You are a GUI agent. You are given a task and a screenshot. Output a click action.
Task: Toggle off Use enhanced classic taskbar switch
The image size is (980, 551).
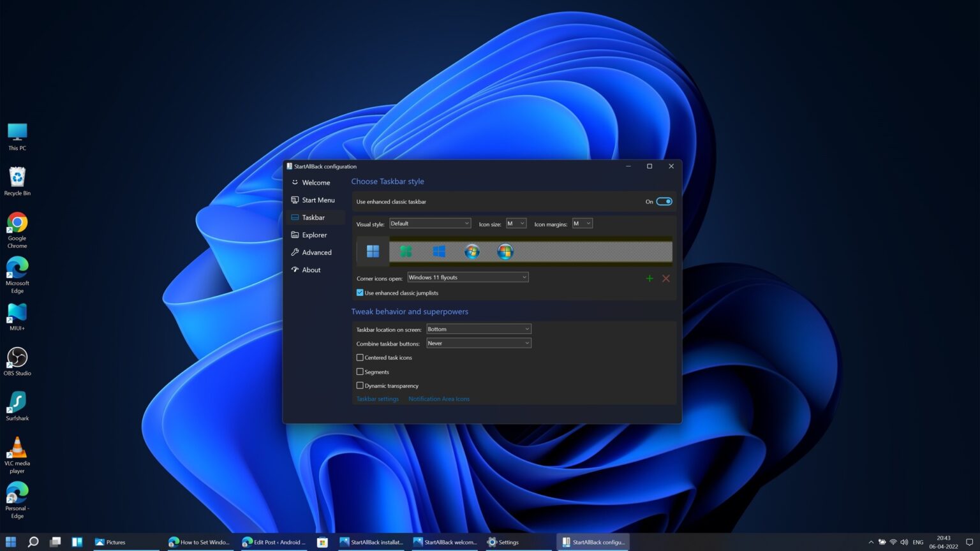pos(664,202)
